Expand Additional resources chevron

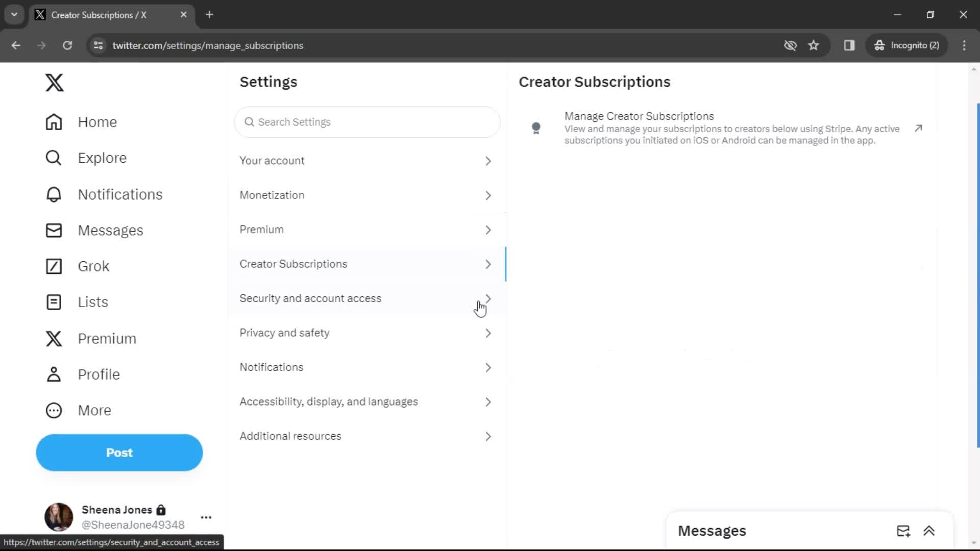point(488,437)
